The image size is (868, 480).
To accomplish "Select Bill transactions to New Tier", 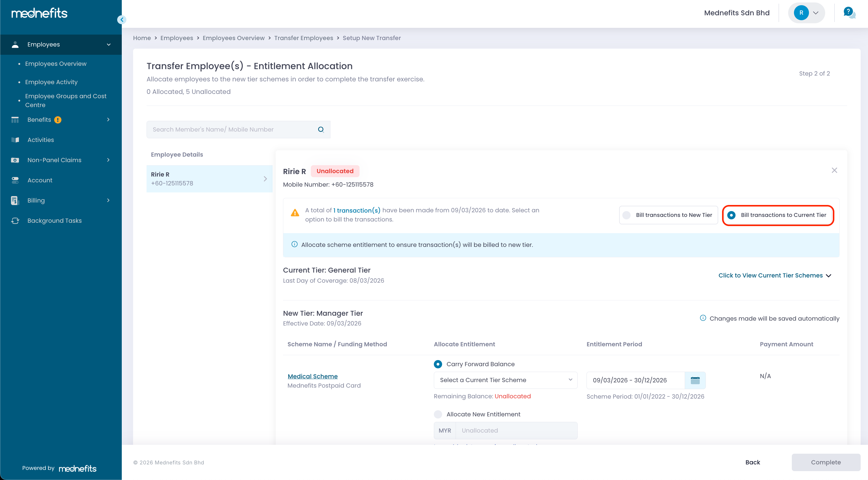I will [x=627, y=215].
